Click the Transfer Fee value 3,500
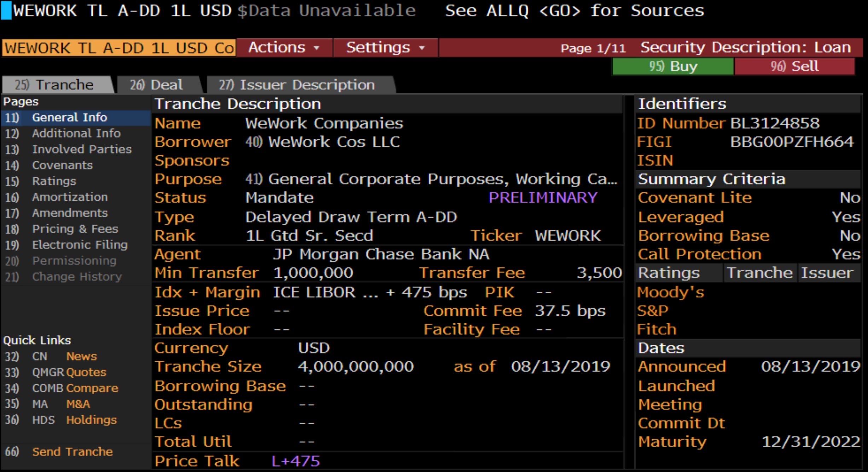 599,273
